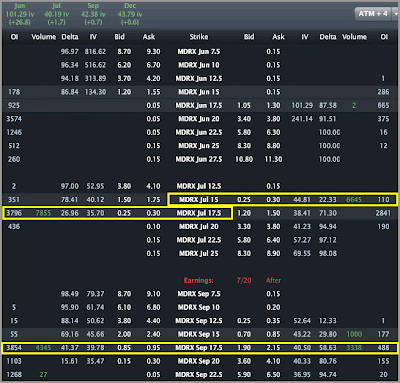
Task: Click the call IV value 816.62
Action: 95,52
